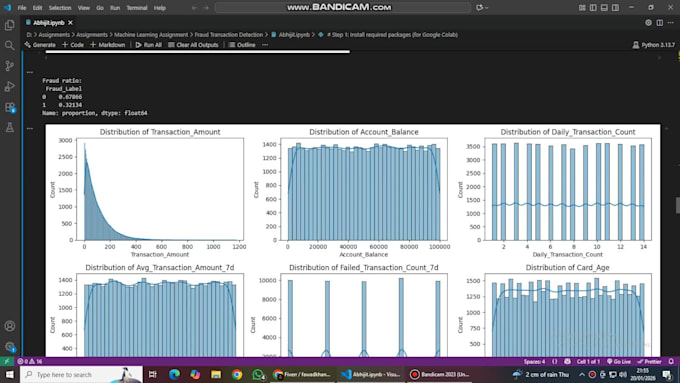Select the Python 3.13.7 kernel picker

point(654,45)
